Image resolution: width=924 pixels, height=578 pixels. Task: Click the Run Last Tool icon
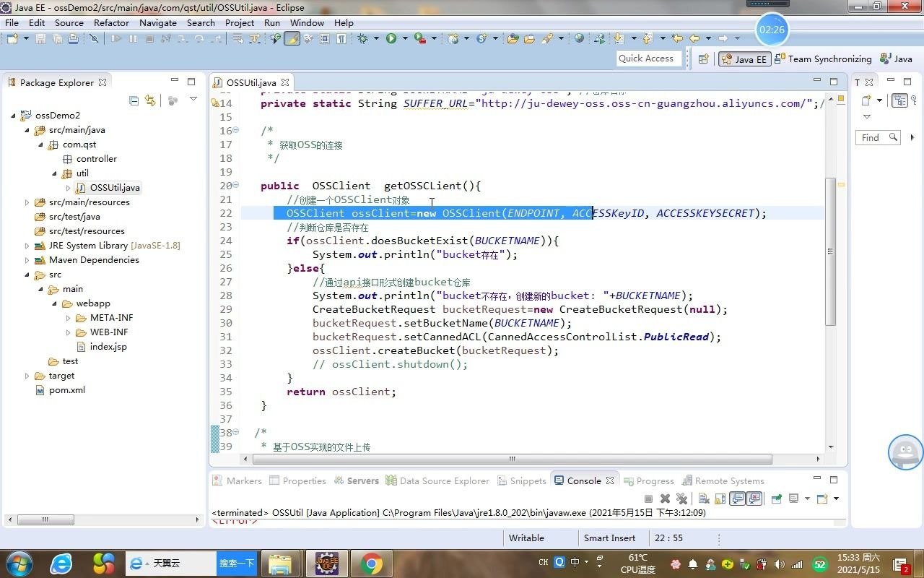pos(419,38)
